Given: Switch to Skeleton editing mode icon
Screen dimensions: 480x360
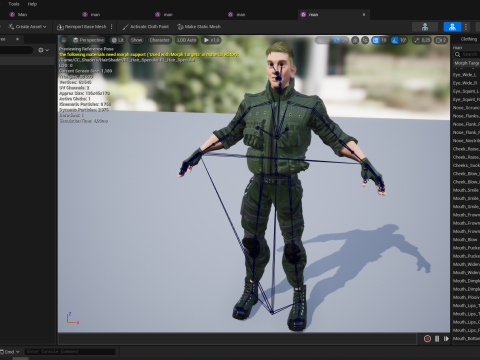Looking at the screenshot, I should click(x=425, y=27).
